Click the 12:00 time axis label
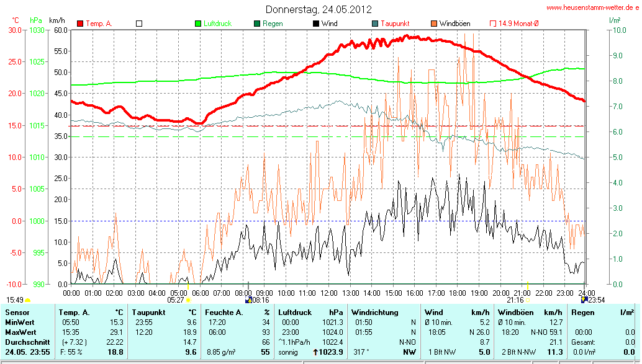Screen dimensions: 642x364 (x=328, y=293)
